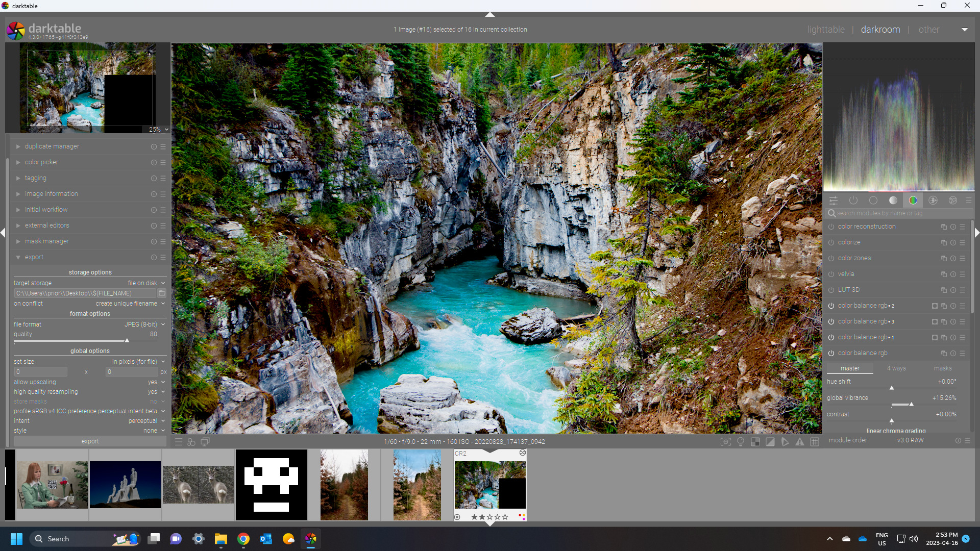The height and width of the screenshot is (551, 980).
Task: Collapse the export module
Action: click(x=34, y=257)
